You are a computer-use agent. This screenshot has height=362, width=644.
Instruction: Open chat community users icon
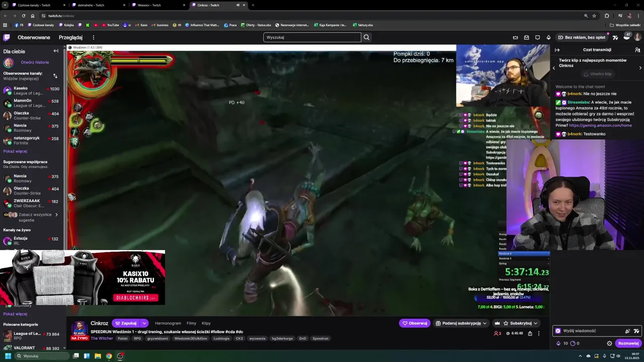coord(637,50)
